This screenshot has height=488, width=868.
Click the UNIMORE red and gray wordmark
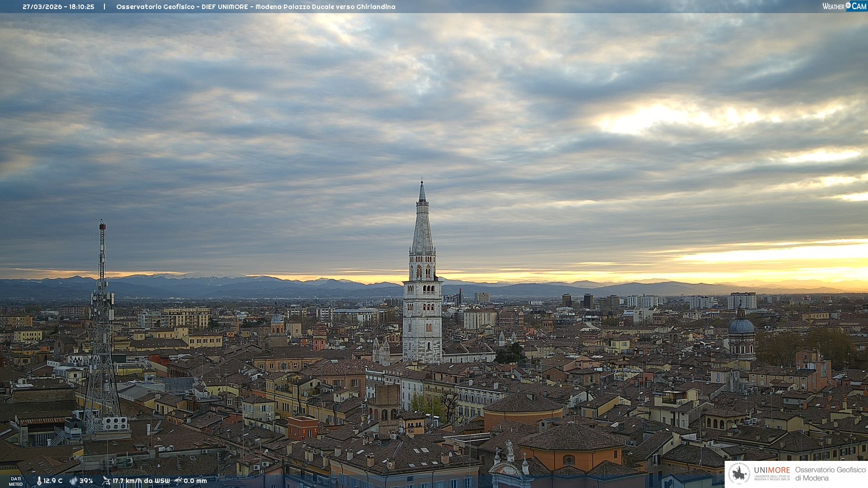[772, 470]
